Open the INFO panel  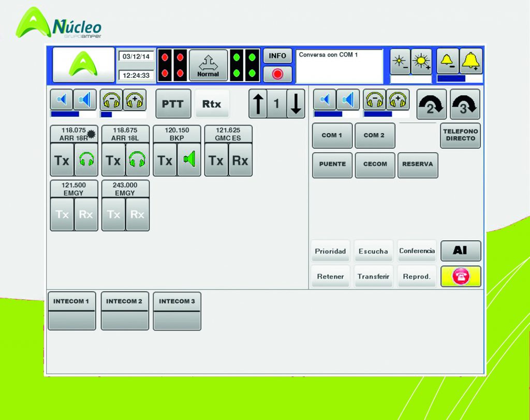pos(277,56)
